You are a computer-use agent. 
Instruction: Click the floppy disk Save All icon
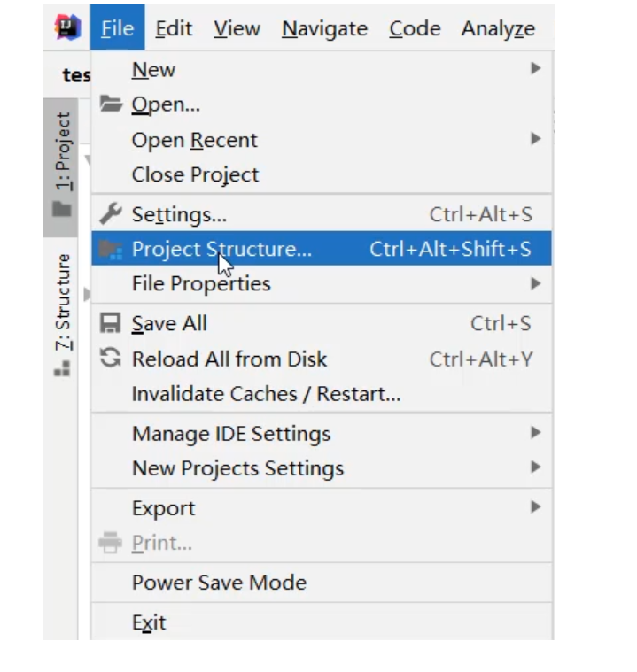click(x=111, y=324)
